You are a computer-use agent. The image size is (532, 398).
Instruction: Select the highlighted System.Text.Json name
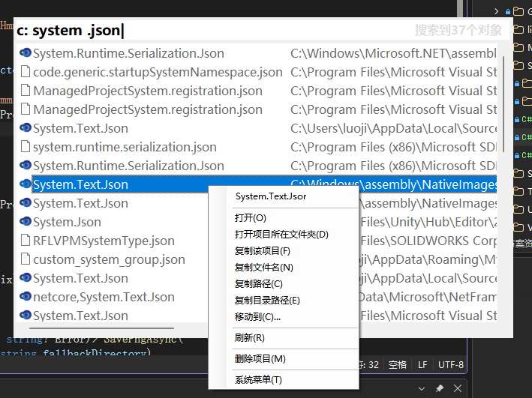tap(80, 184)
